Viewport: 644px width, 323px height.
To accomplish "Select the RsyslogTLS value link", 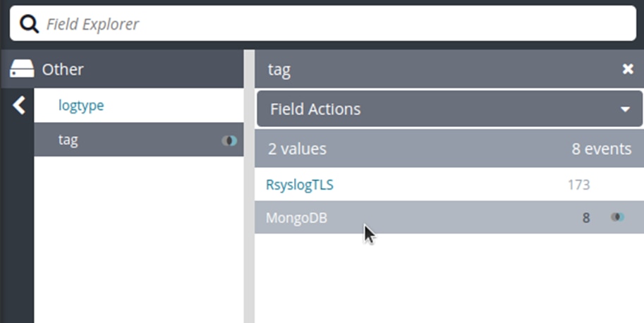I will coord(299,185).
